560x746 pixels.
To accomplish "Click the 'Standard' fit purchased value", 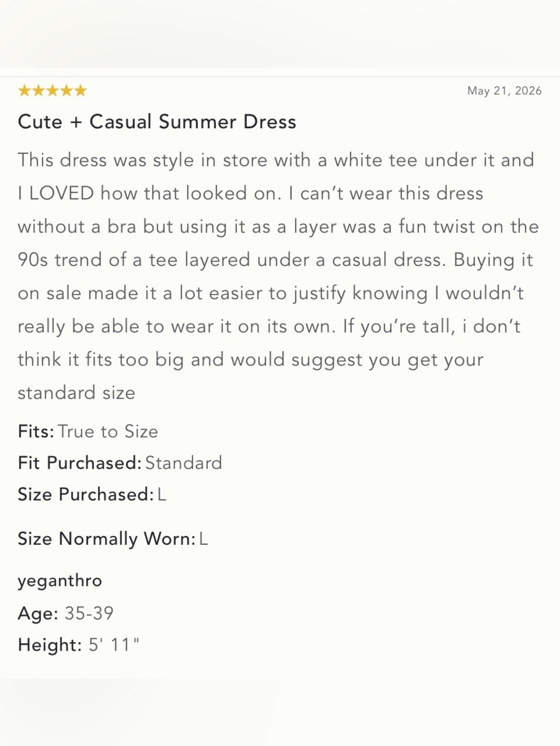I will coord(184,463).
